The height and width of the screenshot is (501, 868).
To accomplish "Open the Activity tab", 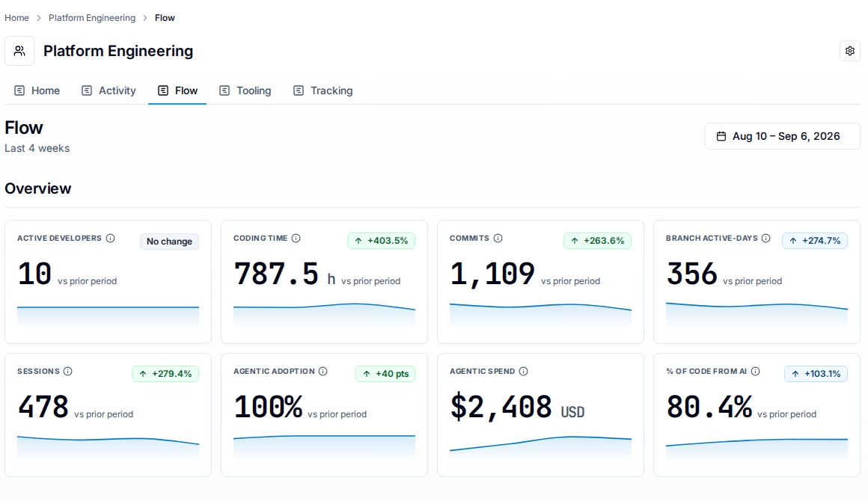I will 109,90.
